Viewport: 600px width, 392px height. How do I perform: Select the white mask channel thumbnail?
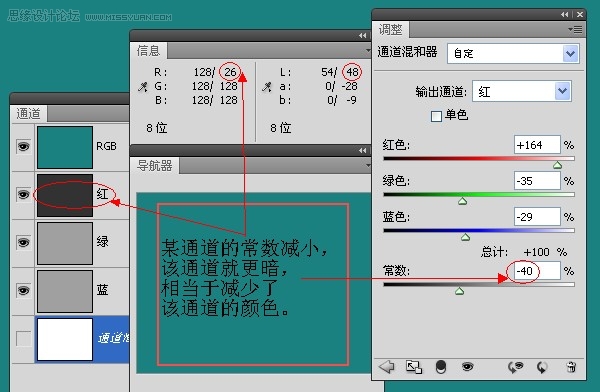(65, 340)
